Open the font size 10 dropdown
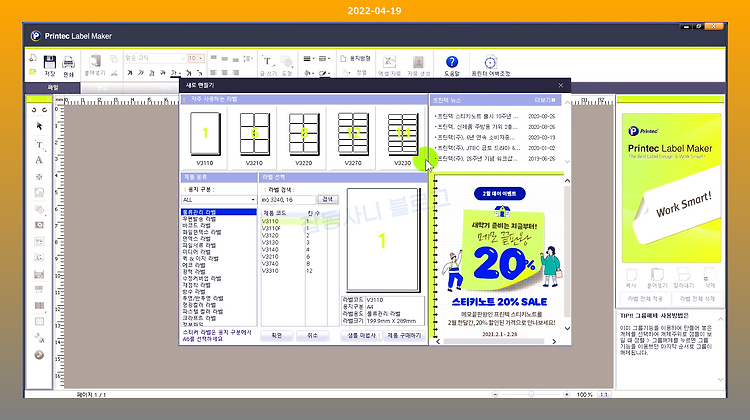 pyautogui.click(x=196, y=58)
